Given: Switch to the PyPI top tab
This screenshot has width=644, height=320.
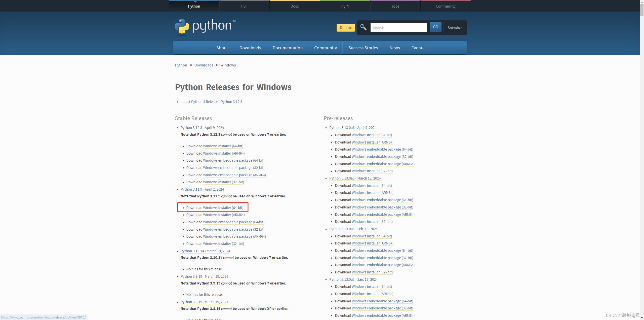Looking at the screenshot, I should (345, 6).
